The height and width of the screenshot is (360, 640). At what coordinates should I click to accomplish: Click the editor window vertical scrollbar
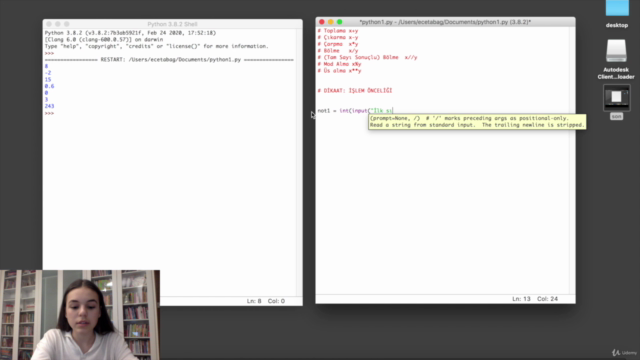pos(572,160)
